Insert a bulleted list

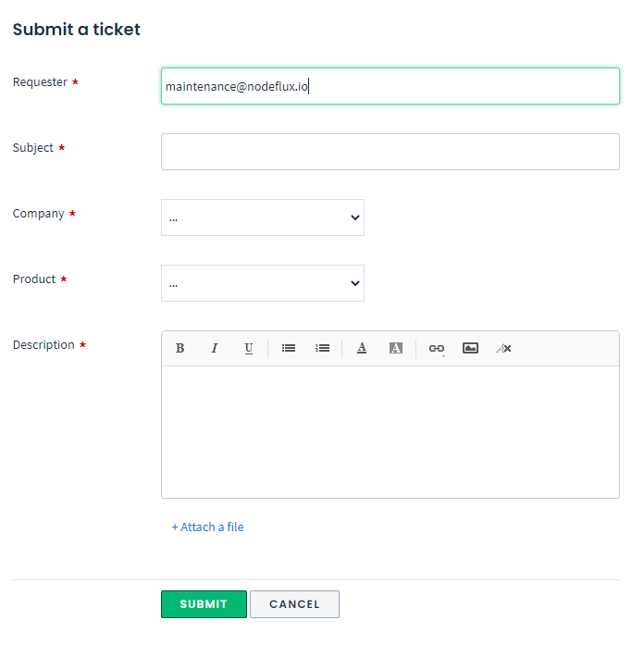pos(289,349)
